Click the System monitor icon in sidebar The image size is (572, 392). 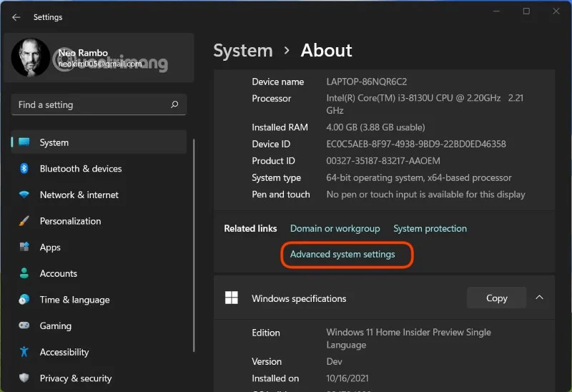click(24, 142)
